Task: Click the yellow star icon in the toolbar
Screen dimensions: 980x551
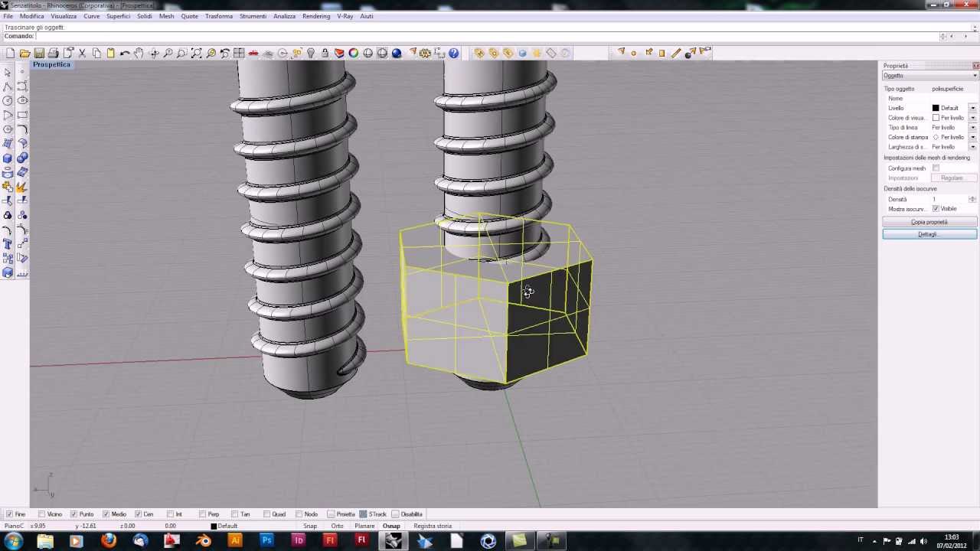Action: click(x=537, y=54)
